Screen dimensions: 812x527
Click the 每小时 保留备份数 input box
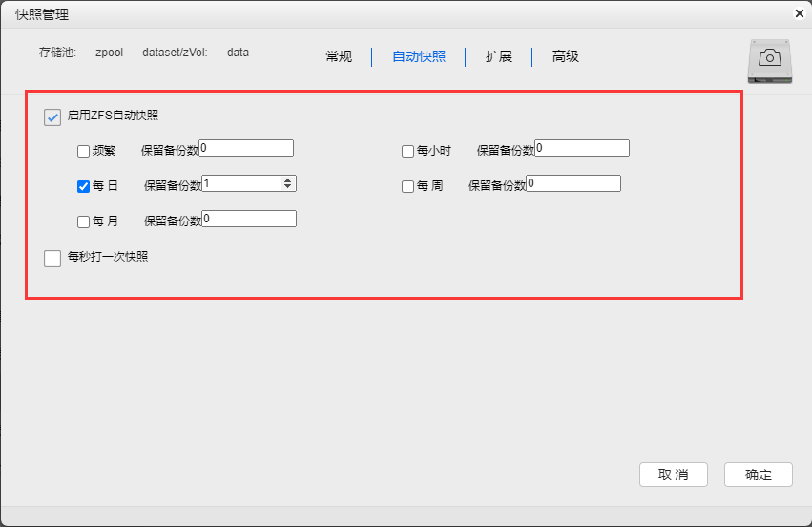pyautogui.click(x=582, y=148)
